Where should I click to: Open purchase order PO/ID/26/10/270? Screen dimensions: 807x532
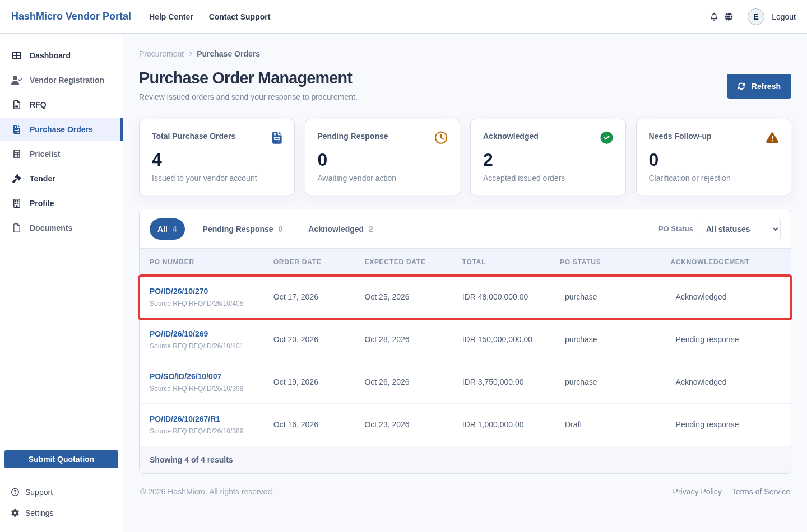tap(179, 291)
